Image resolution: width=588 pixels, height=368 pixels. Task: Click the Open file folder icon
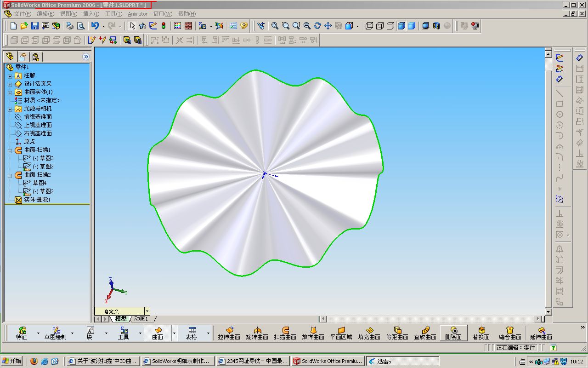pos(24,26)
